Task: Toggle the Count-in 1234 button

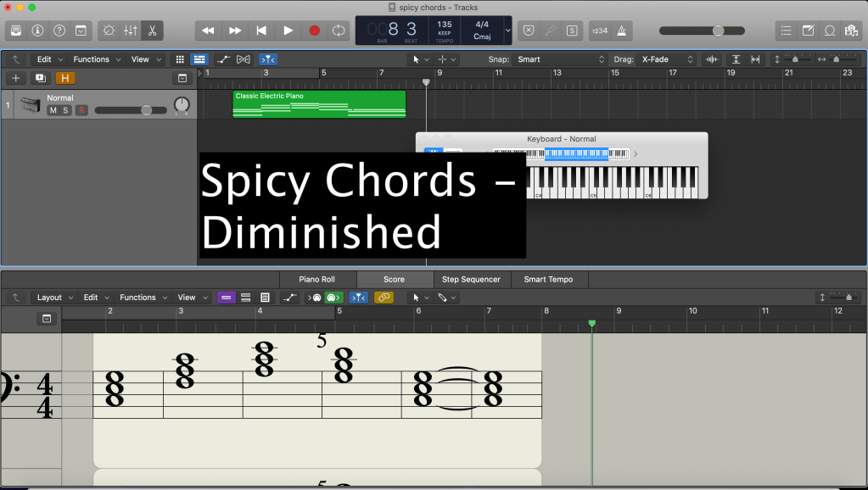Action: tap(600, 31)
